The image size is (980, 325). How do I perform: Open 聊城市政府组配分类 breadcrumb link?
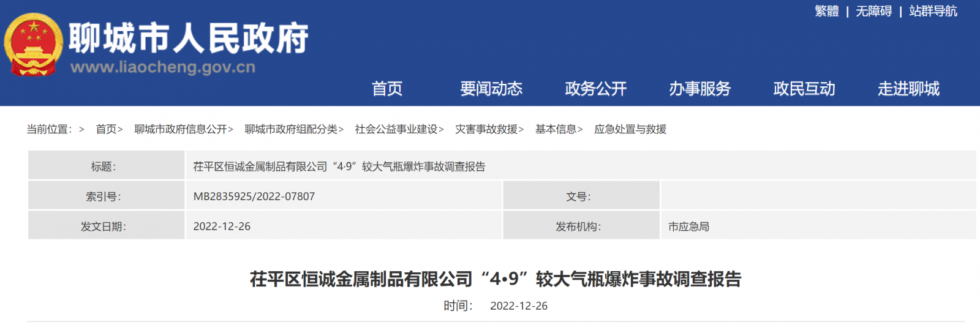(x=291, y=129)
